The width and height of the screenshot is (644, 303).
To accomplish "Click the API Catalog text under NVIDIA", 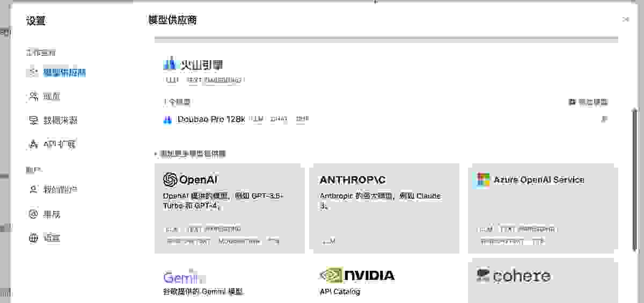I will pos(340,292).
